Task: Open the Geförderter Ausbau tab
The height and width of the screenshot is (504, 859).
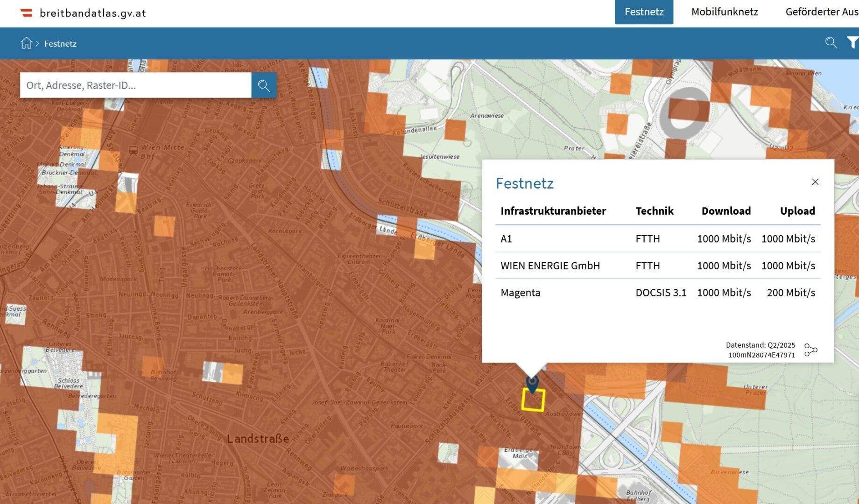Action: click(x=822, y=12)
